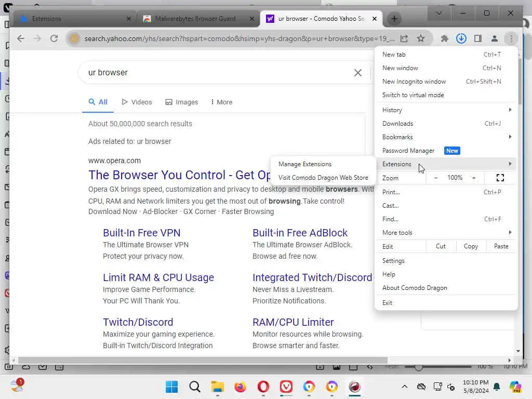Image resolution: width=532 pixels, height=399 pixels.
Task: Choose New window menu item
Action: click(x=446, y=68)
